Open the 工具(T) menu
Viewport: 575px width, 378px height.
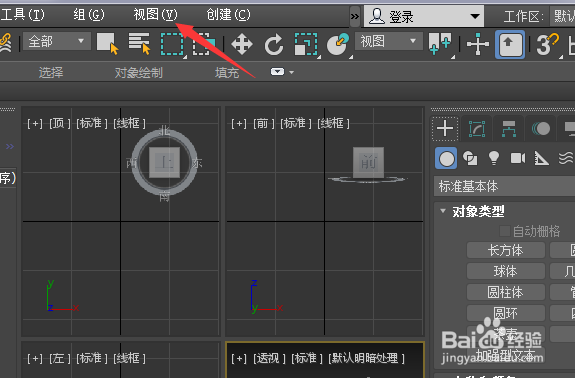coord(22,15)
